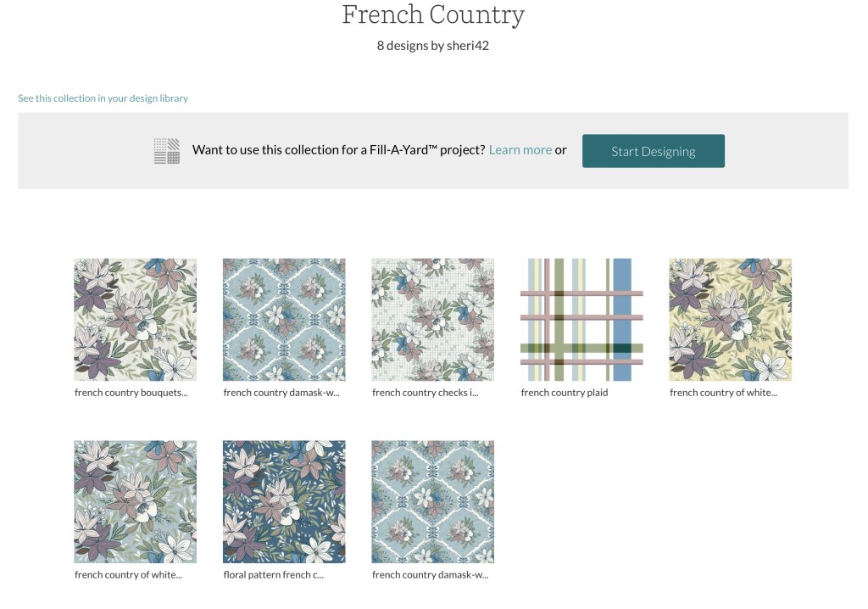
Task: Click the Fill-A-Yard grid pattern icon
Action: click(167, 150)
